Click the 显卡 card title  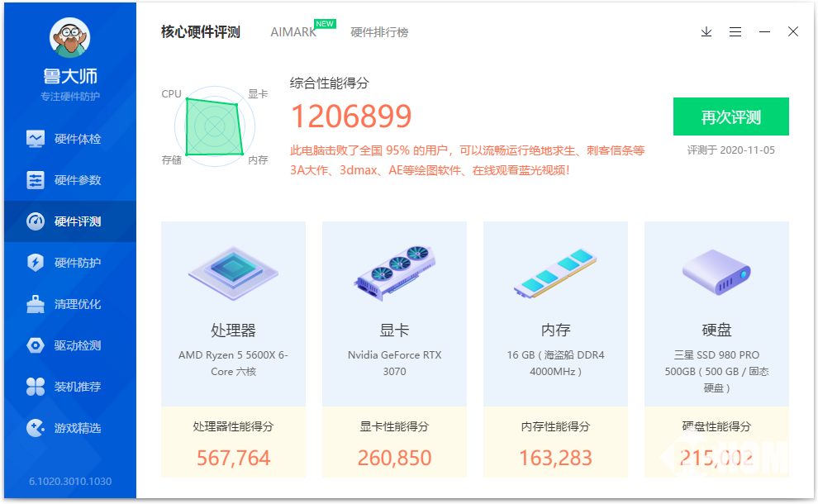[x=394, y=330]
